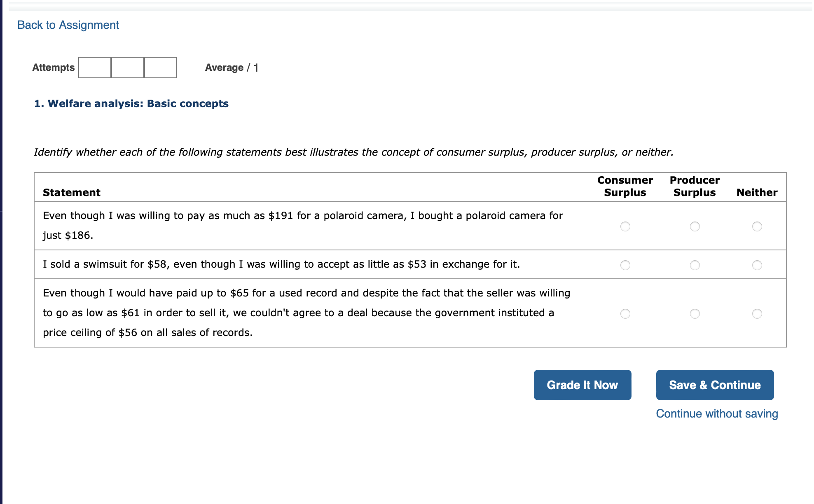Click the swimsuit statement text
This screenshot has height=504, width=814.
click(x=281, y=264)
